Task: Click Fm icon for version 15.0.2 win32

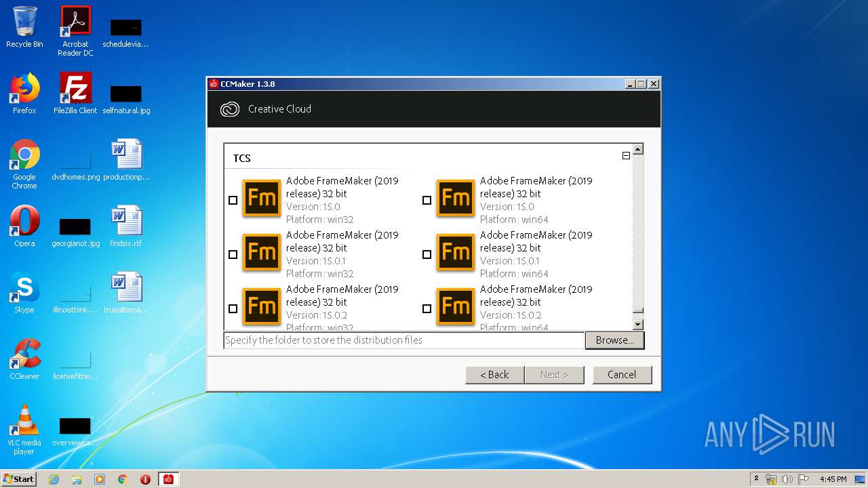Action: (262, 306)
